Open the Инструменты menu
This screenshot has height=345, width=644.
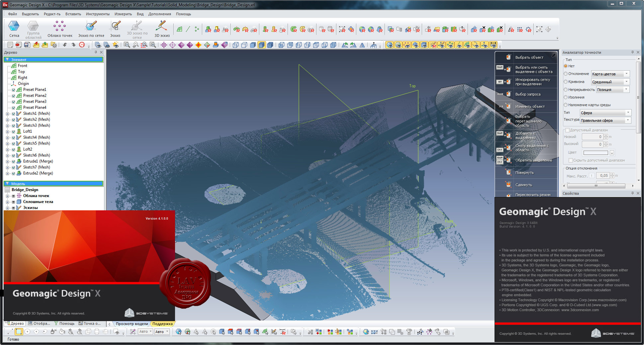pyautogui.click(x=98, y=14)
